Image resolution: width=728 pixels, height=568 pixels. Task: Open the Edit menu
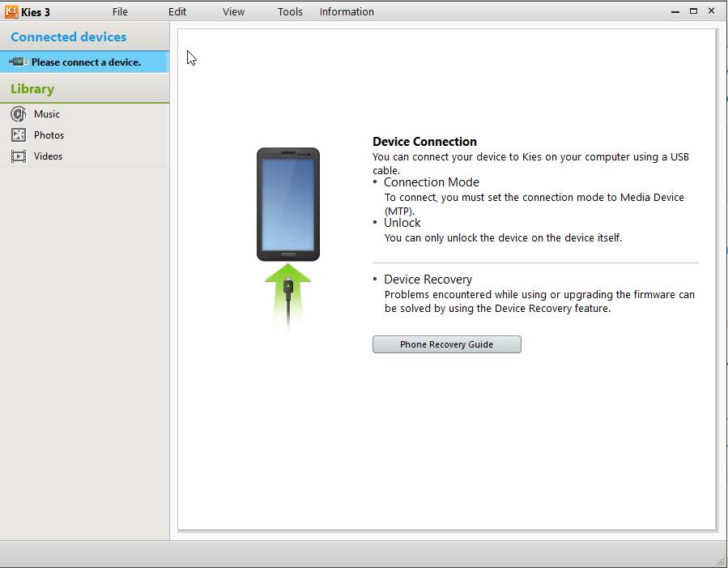177,11
